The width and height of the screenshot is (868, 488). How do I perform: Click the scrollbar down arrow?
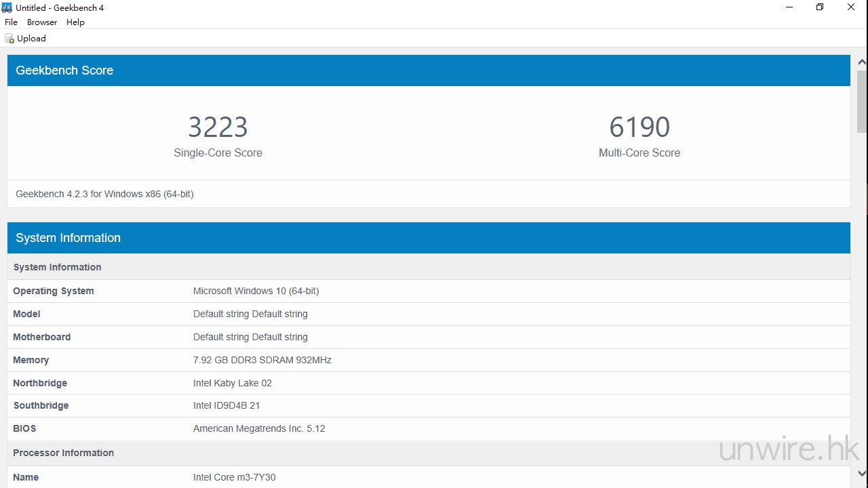862,473
